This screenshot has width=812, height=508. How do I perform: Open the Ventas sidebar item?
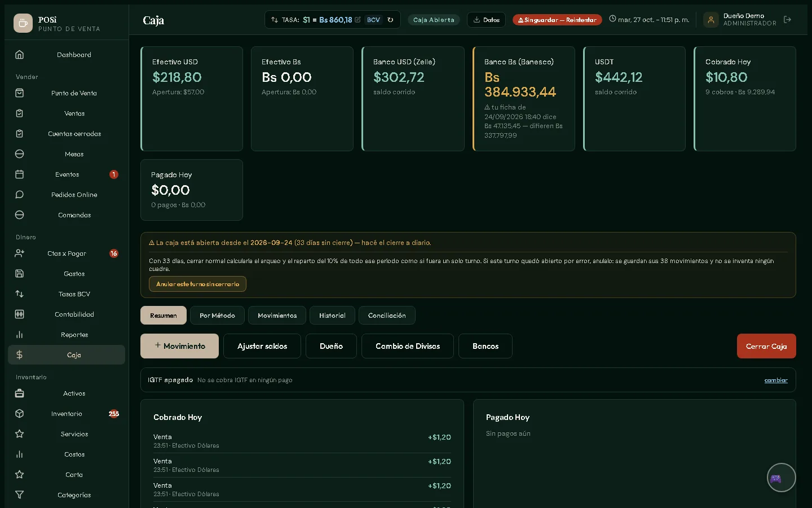click(67, 113)
